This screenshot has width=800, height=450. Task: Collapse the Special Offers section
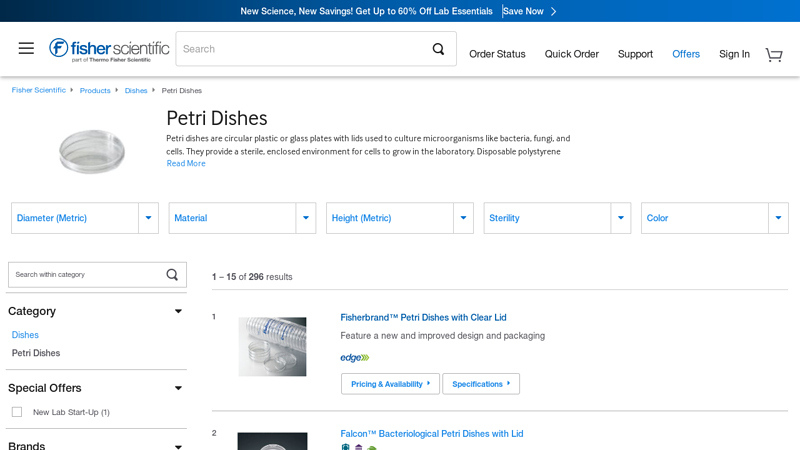(x=178, y=388)
